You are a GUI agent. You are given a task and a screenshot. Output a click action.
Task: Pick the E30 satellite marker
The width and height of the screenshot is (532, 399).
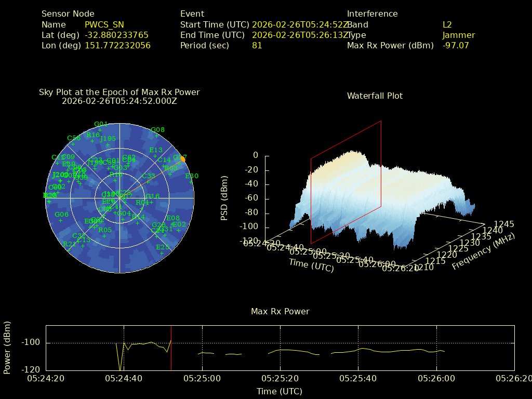pos(191,181)
